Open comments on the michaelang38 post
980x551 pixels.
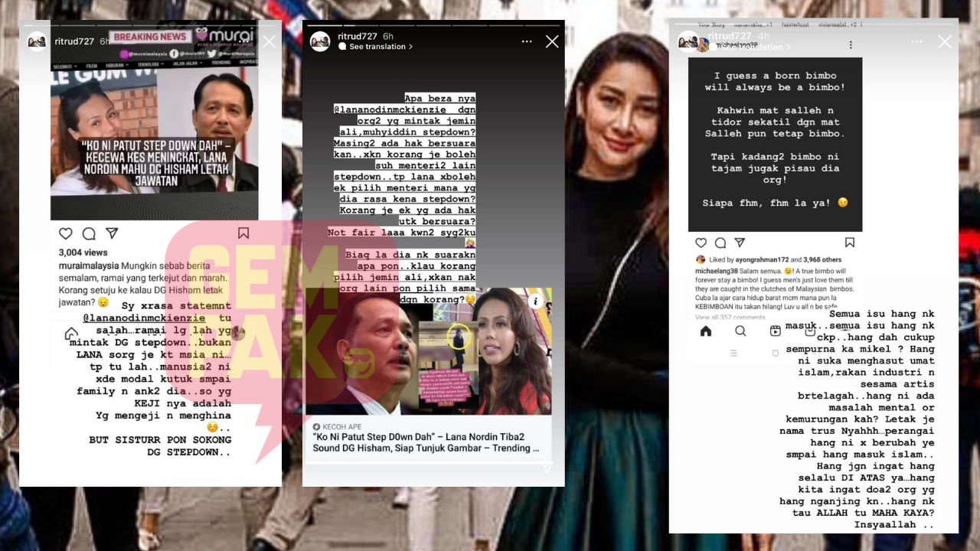pos(720,243)
